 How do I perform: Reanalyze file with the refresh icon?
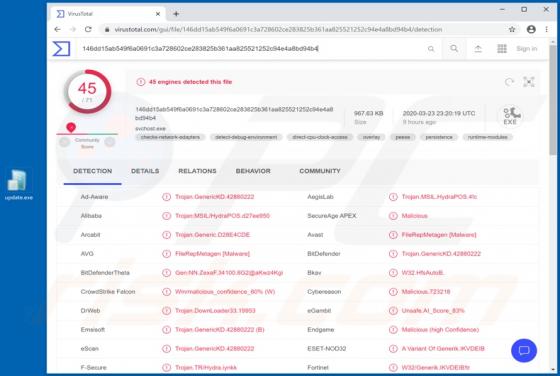(x=509, y=82)
